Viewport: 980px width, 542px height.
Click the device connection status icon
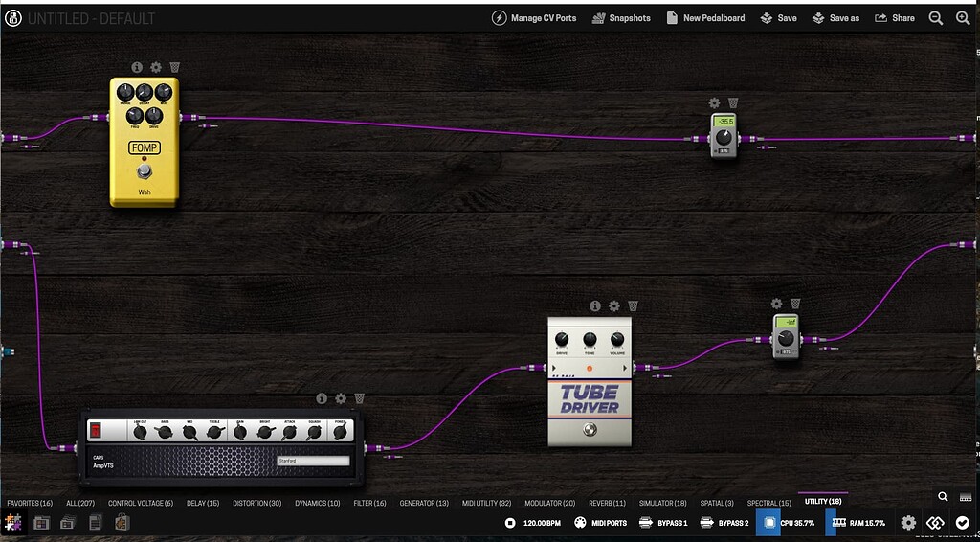936,523
